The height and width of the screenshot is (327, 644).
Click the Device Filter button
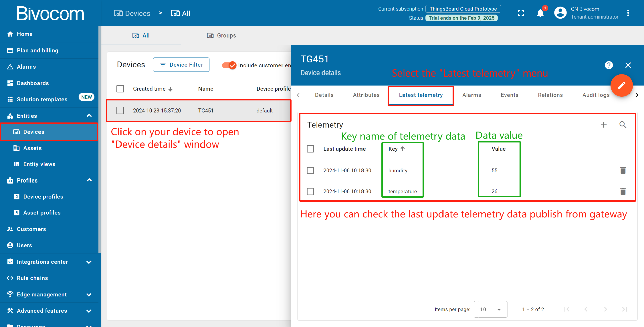181,65
